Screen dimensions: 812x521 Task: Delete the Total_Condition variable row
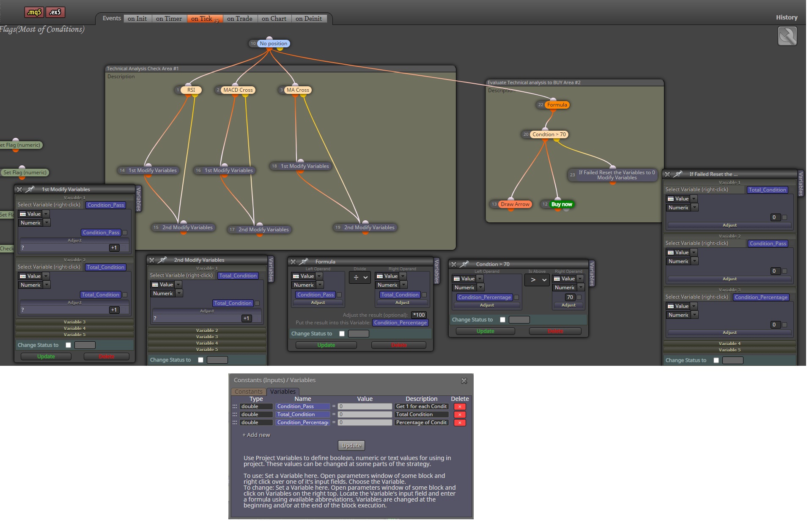[x=460, y=415]
